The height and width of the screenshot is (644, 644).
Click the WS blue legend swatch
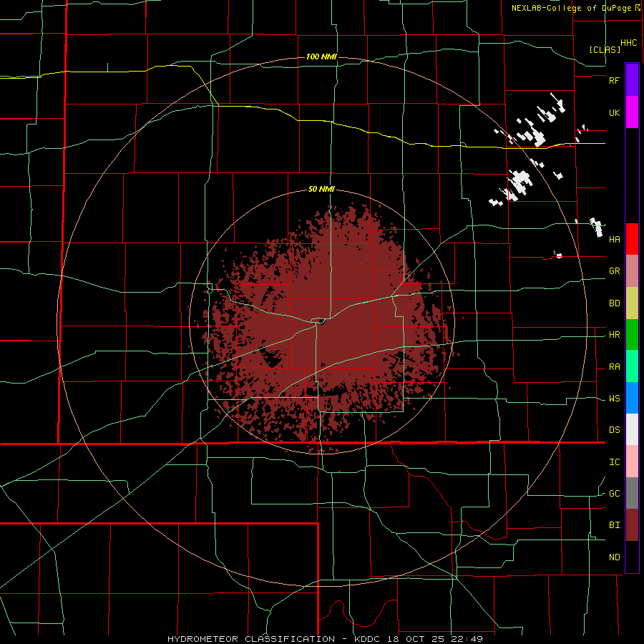[632, 398]
